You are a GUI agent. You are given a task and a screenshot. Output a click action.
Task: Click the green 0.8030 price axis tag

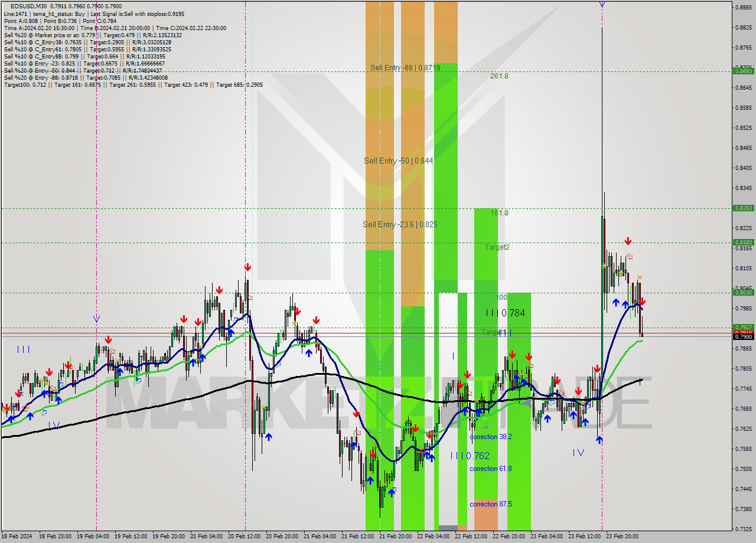pyautogui.click(x=743, y=292)
